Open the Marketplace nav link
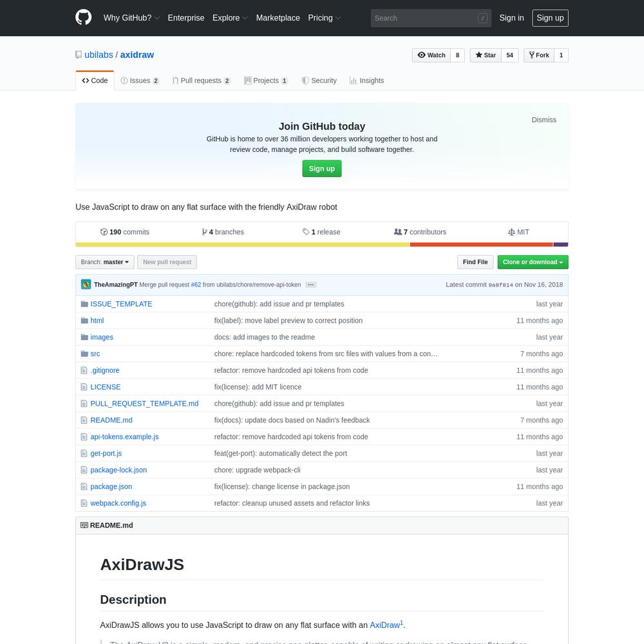Screen dimensions: 644x644 point(278,18)
